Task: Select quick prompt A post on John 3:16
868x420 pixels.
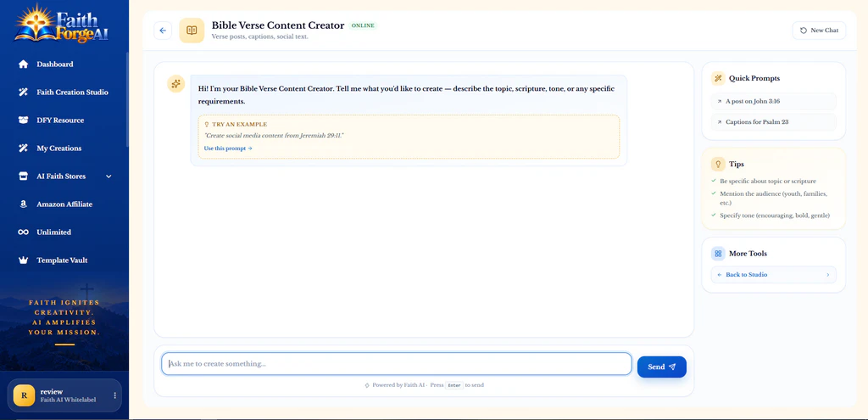Action: coord(773,102)
